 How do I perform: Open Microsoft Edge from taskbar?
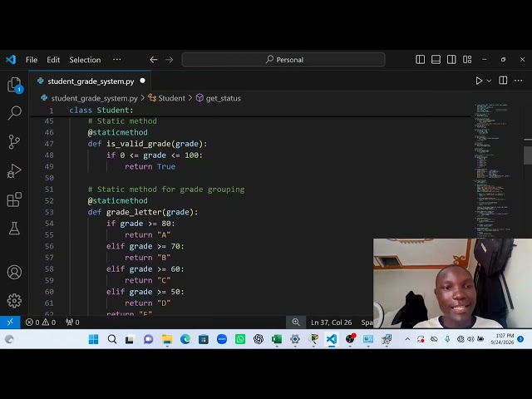(x=185, y=339)
